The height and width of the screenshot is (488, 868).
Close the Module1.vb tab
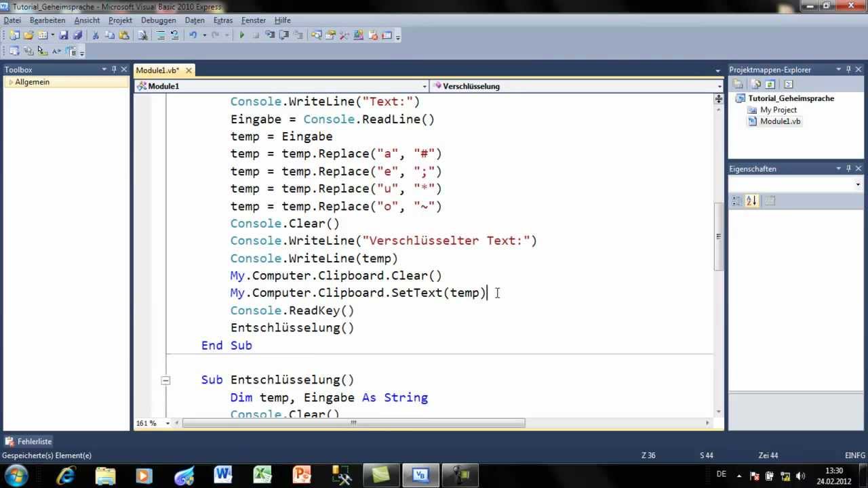(x=189, y=70)
